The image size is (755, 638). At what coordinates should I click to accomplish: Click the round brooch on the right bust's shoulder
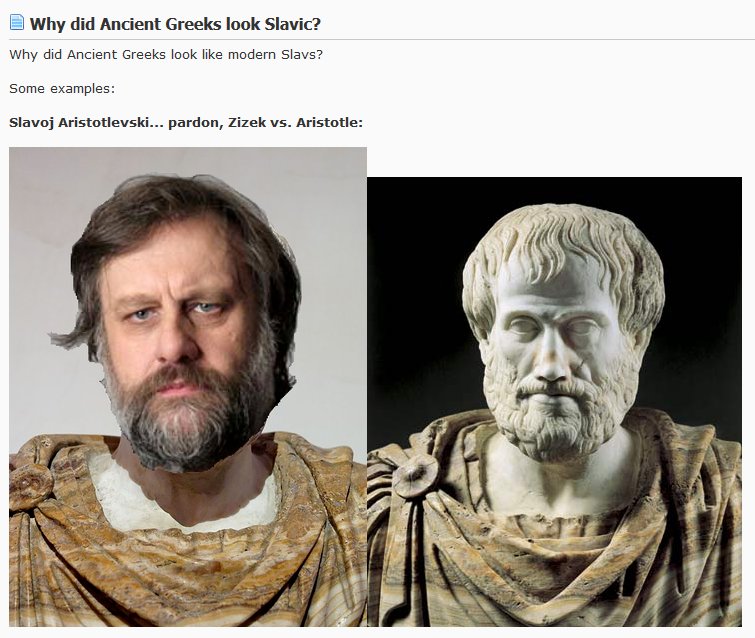click(415, 476)
